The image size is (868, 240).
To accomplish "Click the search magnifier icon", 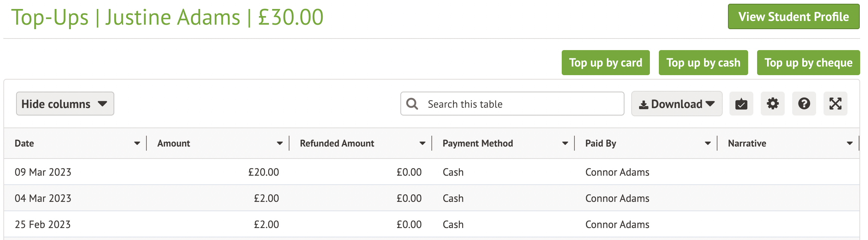I will (412, 104).
